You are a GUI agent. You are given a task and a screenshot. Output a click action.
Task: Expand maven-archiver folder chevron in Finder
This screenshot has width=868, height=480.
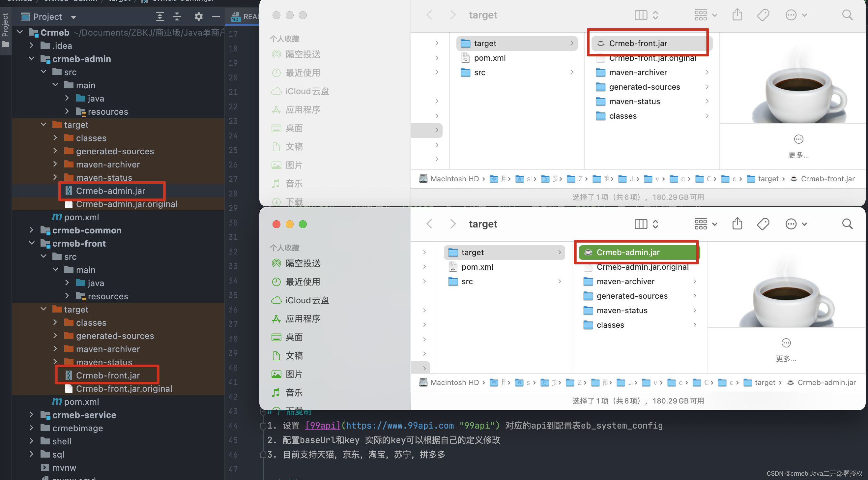707,72
